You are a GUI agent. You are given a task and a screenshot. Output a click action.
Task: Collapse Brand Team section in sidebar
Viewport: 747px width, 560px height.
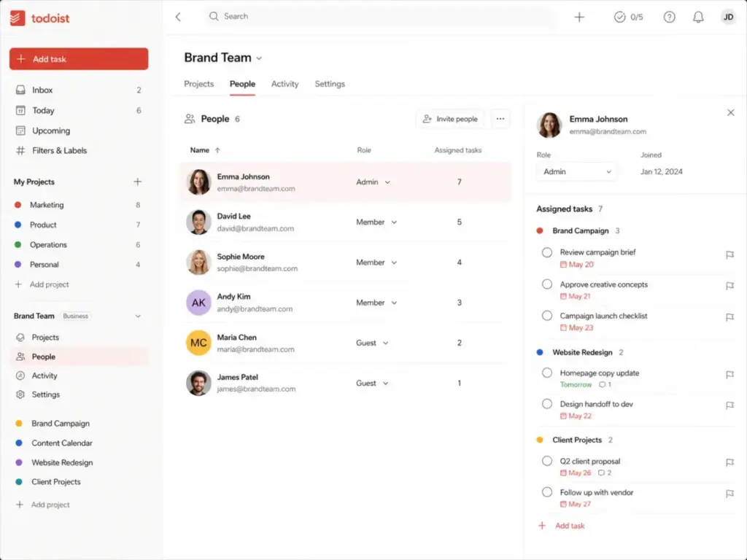pyautogui.click(x=138, y=316)
